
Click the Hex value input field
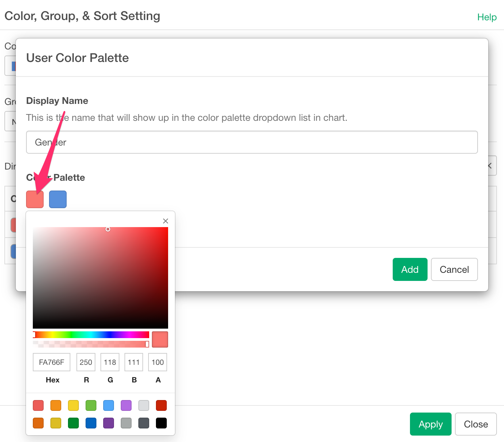point(51,362)
